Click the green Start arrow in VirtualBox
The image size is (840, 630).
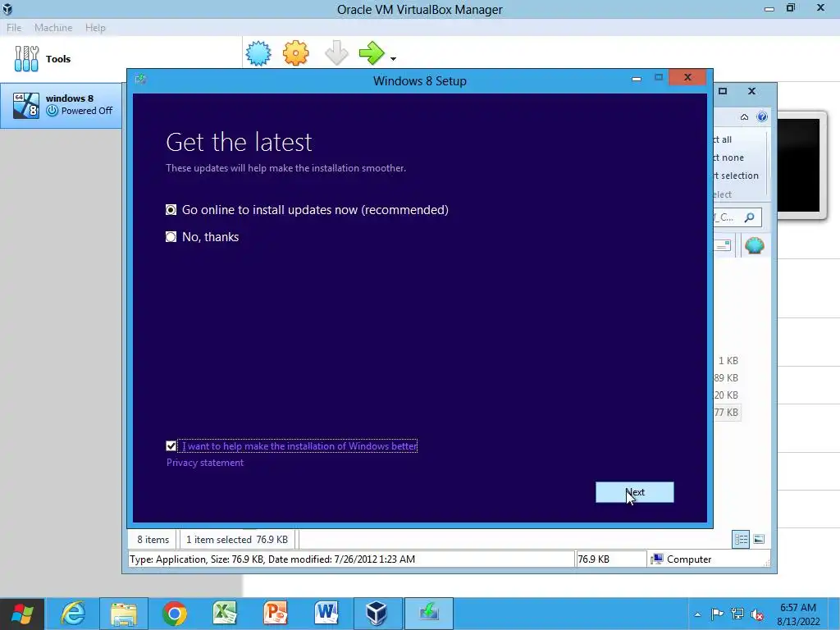[372, 53]
